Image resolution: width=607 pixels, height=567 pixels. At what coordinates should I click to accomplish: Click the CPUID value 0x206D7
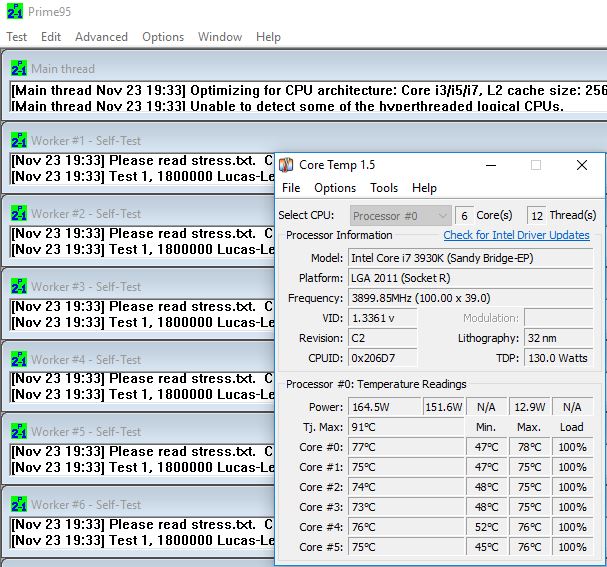383,358
